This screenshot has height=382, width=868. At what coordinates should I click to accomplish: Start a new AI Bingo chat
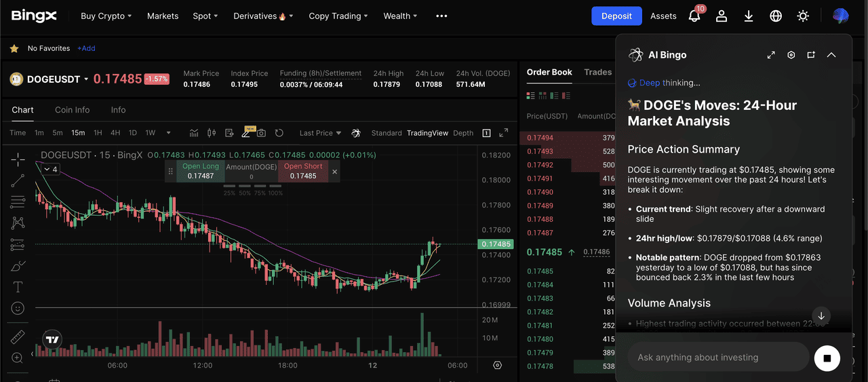point(811,55)
